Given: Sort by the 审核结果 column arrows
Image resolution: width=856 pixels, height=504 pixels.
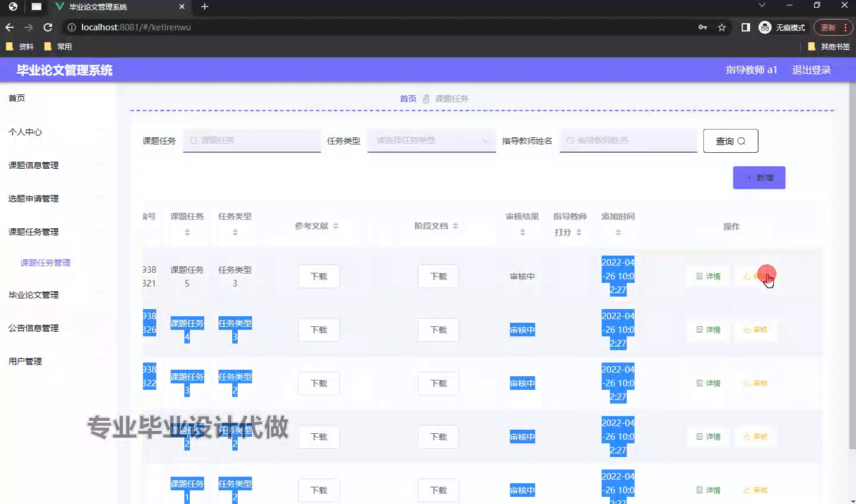Looking at the screenshot, I should point(523,232).
